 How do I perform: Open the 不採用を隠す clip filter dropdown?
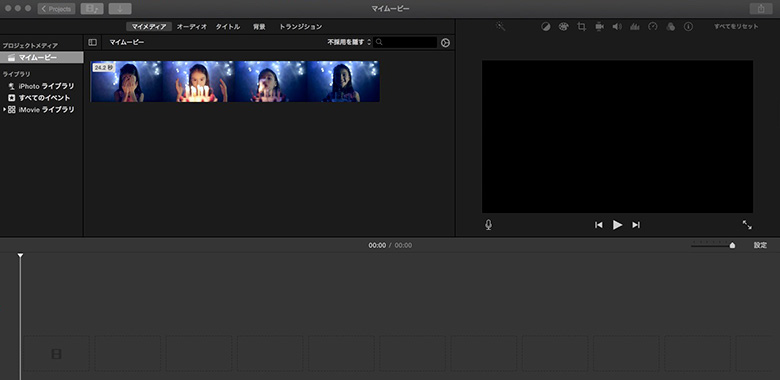[349, 43]
